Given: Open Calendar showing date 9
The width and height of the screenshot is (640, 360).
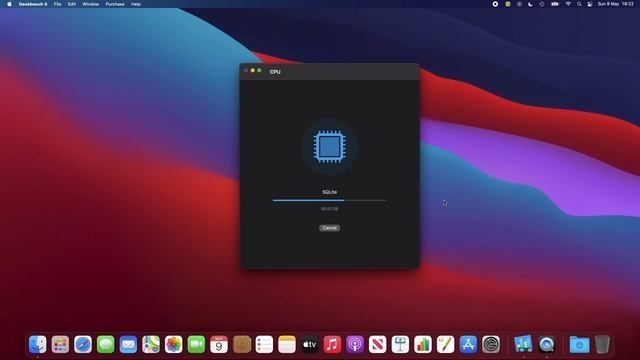Looking at the screenshot, I should 219,344.
